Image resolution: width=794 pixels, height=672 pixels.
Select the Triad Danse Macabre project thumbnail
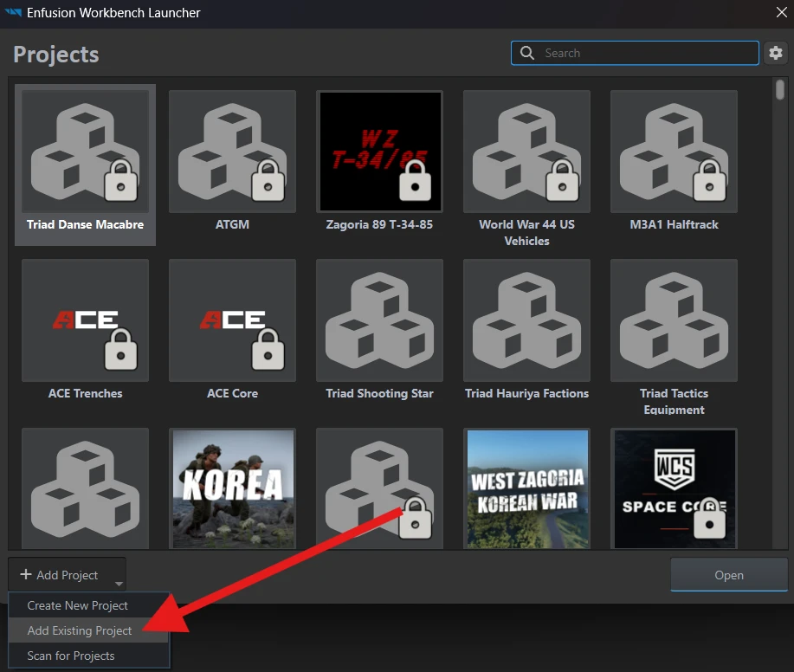pos(85,152)
